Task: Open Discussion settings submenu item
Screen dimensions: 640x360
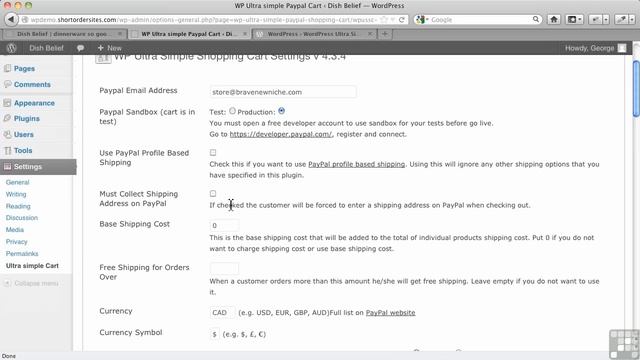Action: (22, 218)
